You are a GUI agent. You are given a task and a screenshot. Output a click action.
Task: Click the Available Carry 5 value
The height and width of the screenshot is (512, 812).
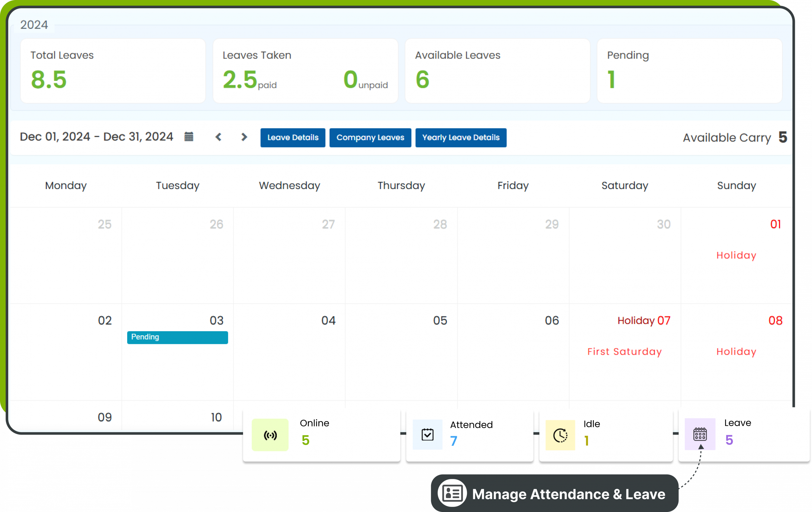783,137
